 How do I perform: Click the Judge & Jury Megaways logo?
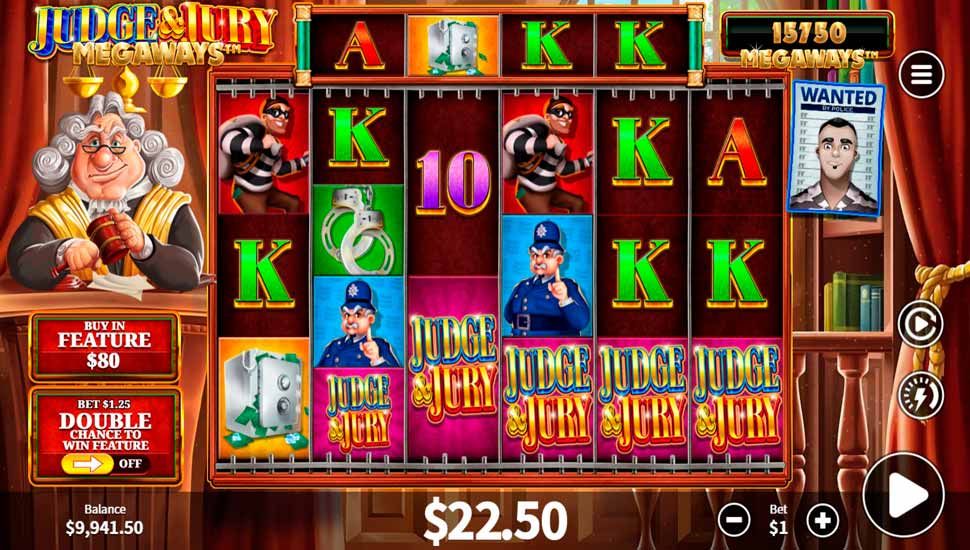coord(152,34)
